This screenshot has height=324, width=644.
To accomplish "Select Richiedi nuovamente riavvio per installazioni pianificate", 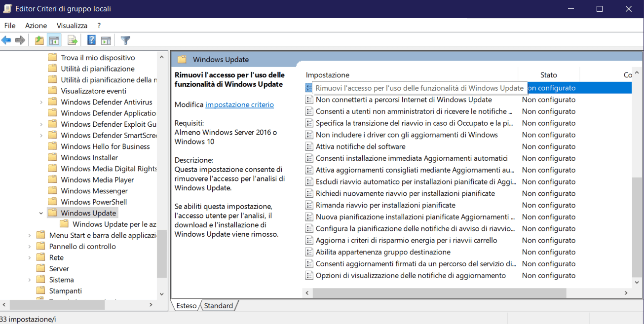I will pos(405,193).
